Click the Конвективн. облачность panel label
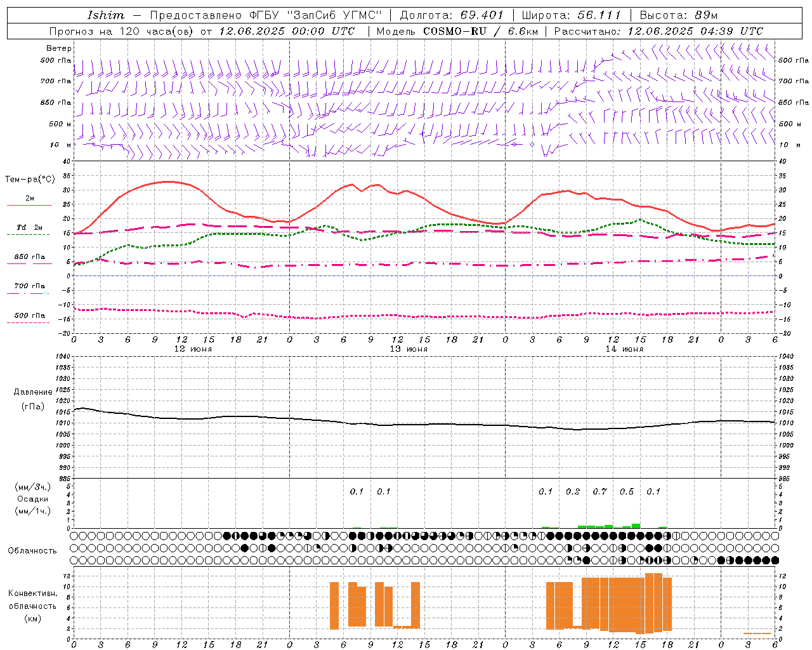The image size is (812, 650). pos(32,599)
